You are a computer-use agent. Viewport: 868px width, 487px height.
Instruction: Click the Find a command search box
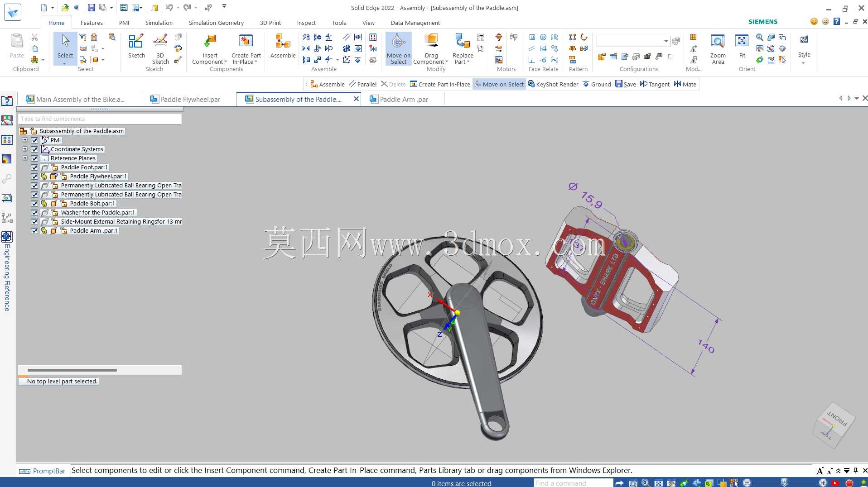point(573,483)
